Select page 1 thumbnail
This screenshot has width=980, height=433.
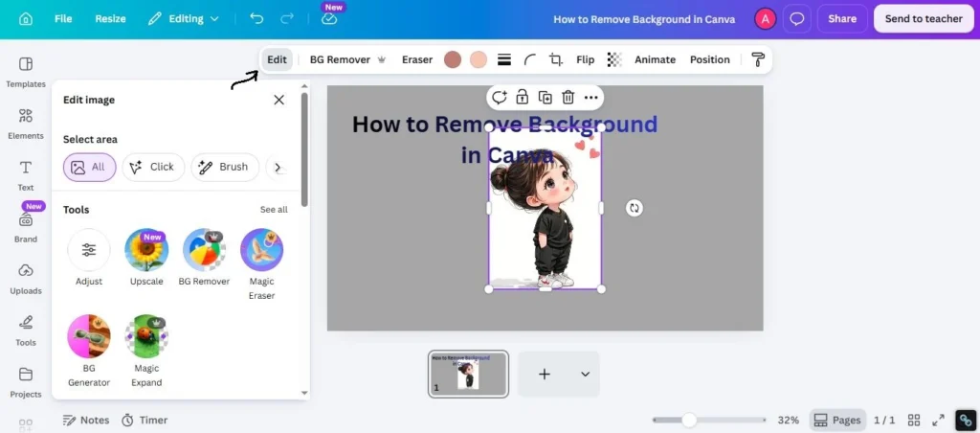point(468,374)
